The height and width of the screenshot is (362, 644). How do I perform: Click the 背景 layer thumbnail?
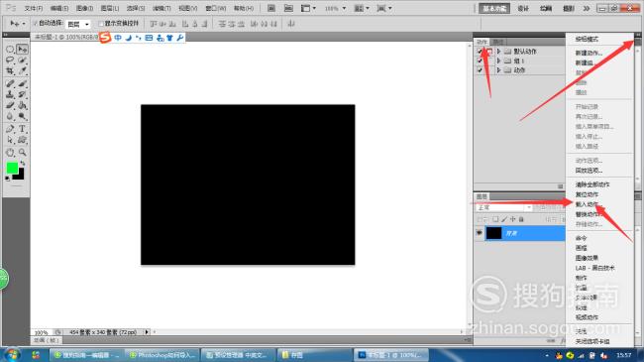pos(493,233)
